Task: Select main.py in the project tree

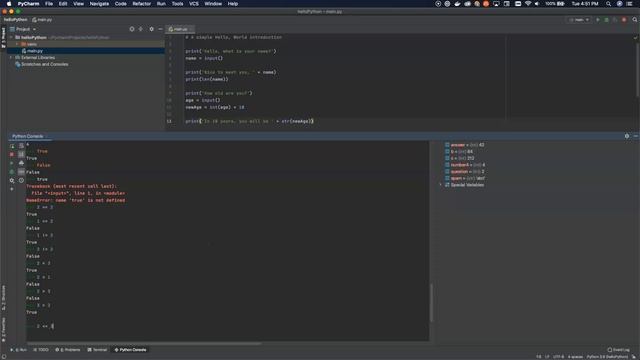Action: tap(35, 51)
